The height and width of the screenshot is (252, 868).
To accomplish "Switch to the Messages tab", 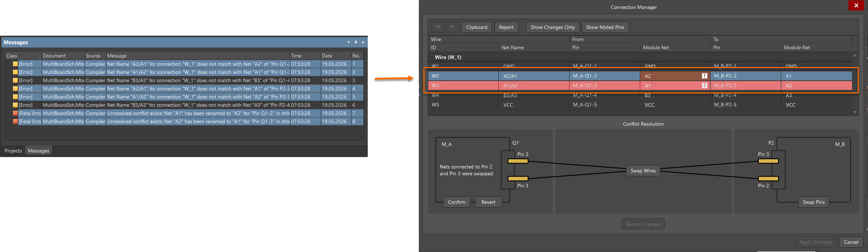I will click(x=39, y=151).
